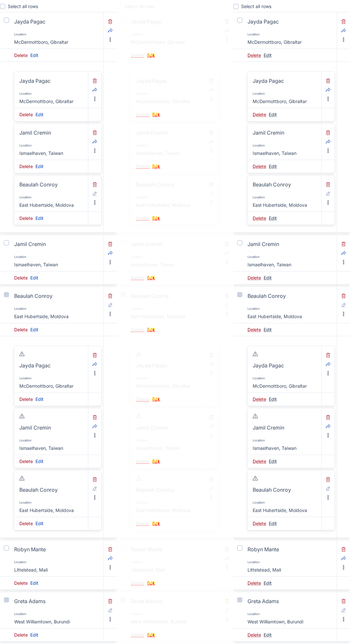Click the underlined Edit link under Greta Adams, right panel

click(267, 635)
